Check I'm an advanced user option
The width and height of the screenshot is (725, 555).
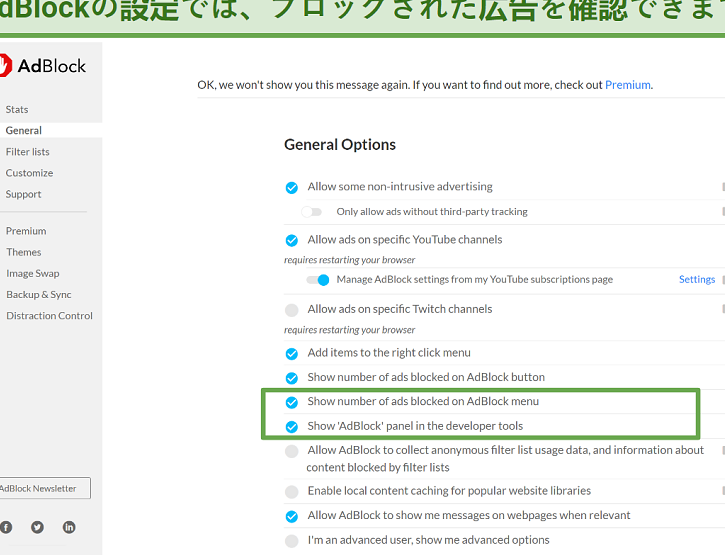[292, 541]
